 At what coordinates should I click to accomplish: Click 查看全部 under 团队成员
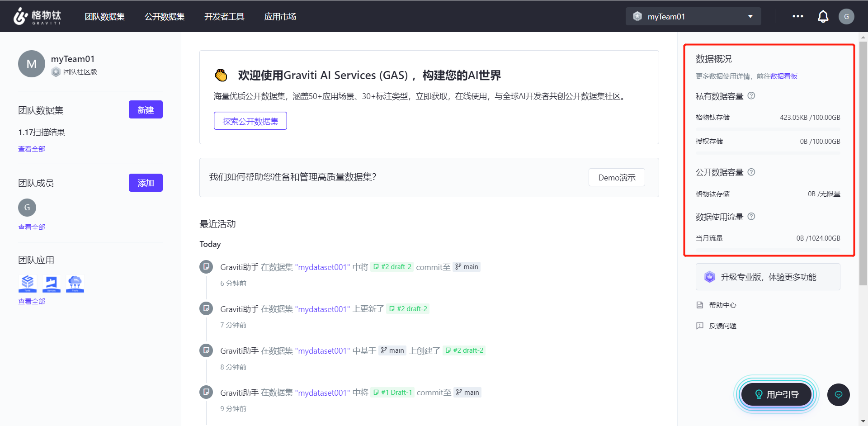32,227
